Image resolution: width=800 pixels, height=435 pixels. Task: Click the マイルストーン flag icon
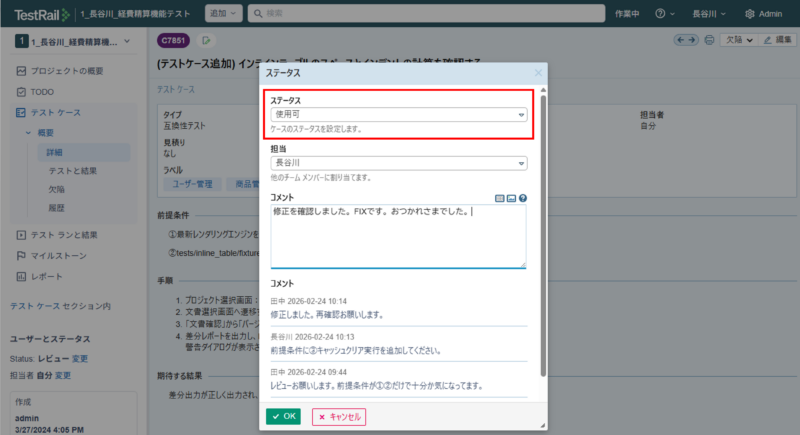point(21,255)
